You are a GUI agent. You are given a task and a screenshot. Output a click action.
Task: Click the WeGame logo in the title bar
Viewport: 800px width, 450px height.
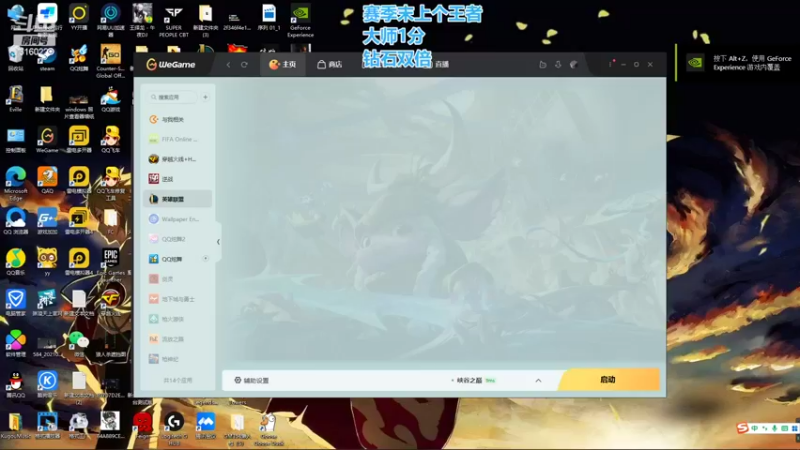tap(171, 64)
